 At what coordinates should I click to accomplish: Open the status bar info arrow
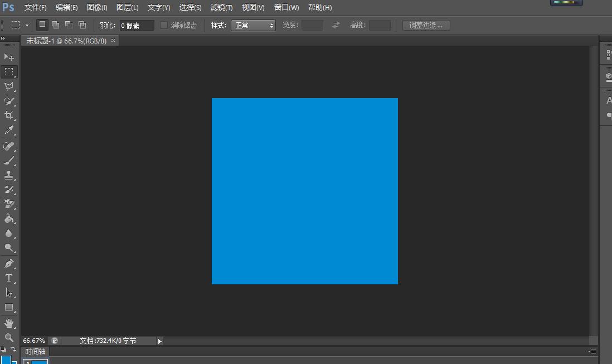point(159,341)
